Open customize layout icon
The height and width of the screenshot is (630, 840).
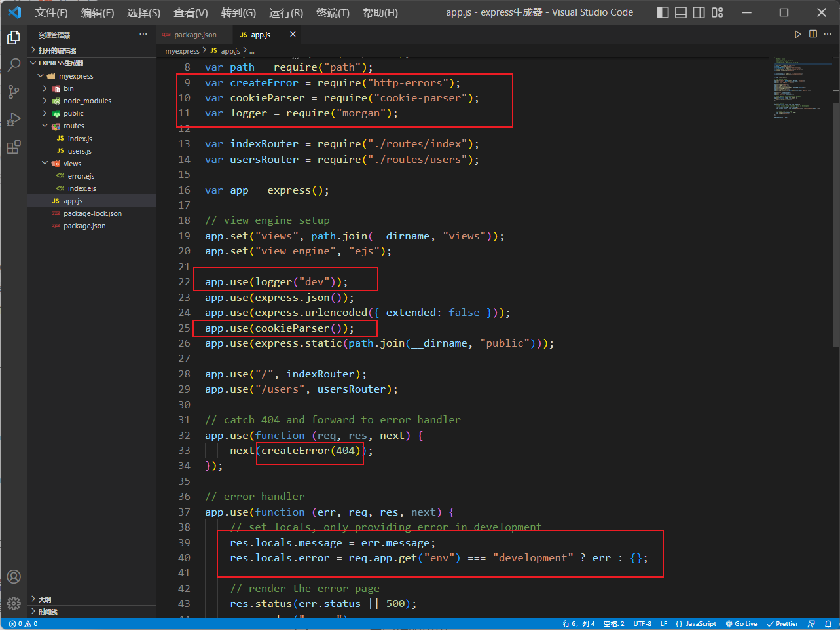(718, 12)
